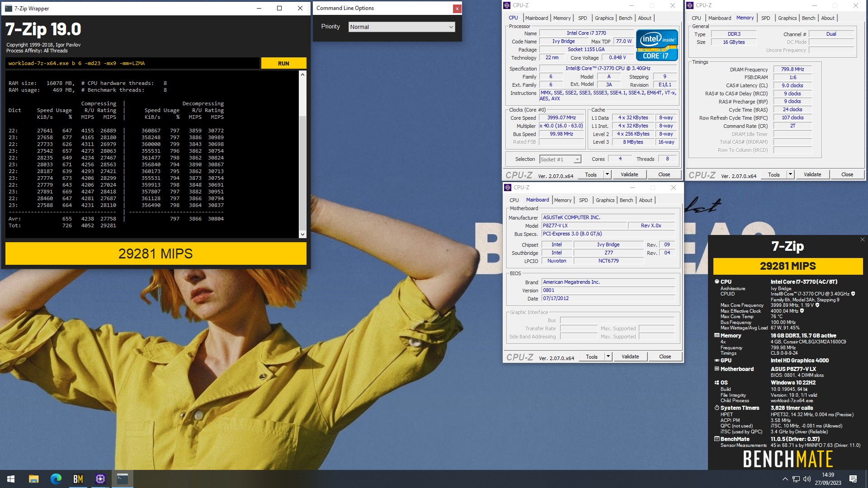Click Validate in CPU-Z CPU window

629,175
